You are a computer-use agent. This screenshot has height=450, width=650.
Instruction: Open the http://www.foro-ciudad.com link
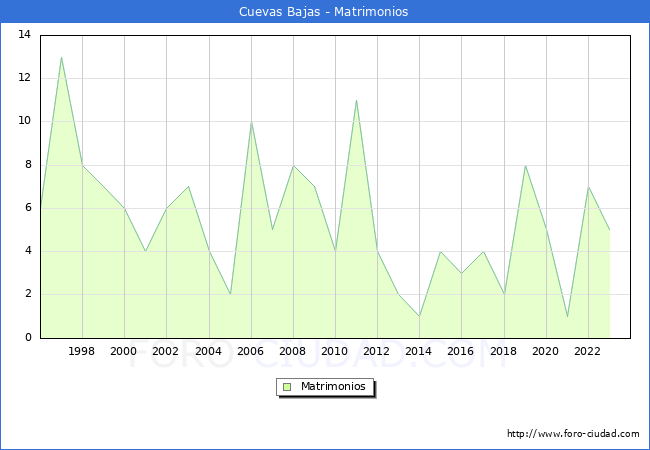point(573,434)
